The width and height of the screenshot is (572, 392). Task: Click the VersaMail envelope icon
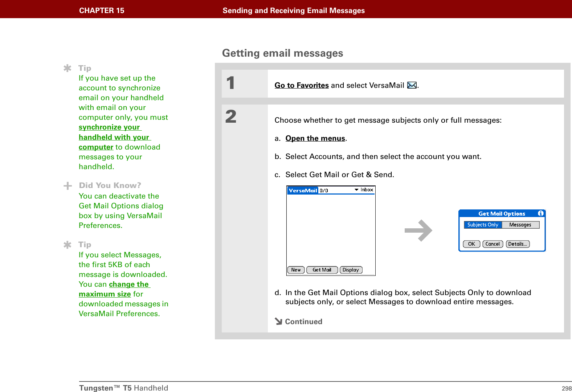tap(412, 85)
